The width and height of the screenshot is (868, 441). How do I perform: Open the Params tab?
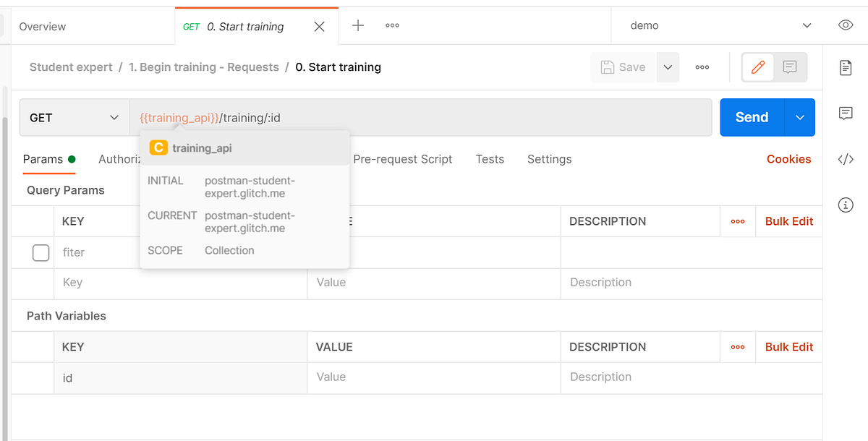coord(49,159)
